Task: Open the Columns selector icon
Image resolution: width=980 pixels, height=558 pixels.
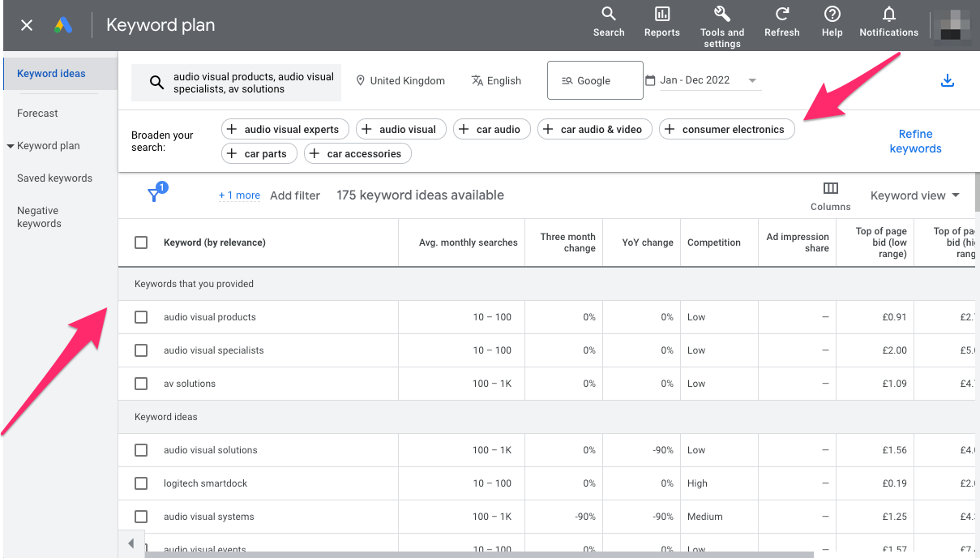Action: coord(831,188)
